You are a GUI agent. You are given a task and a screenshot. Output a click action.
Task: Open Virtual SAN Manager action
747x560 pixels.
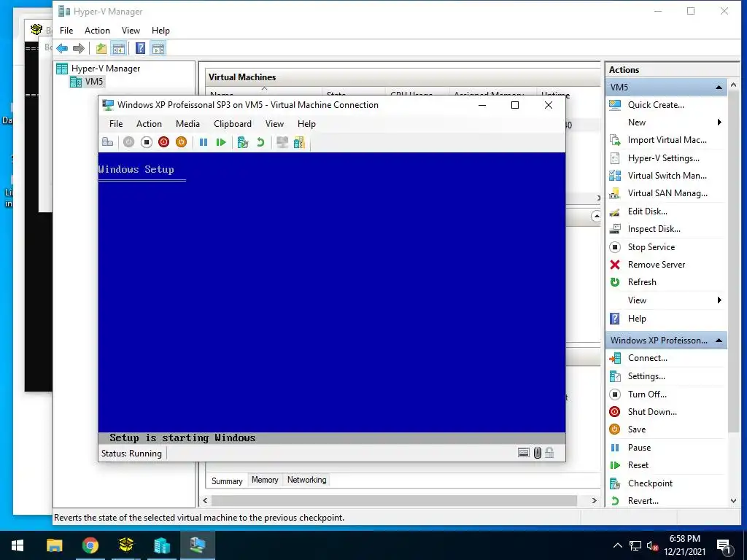click(666, 193)
